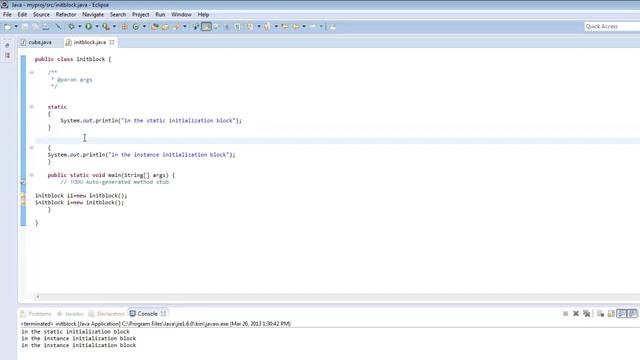Click the New file toolbar icon
The image size is (640, 360).
point(8,27)
